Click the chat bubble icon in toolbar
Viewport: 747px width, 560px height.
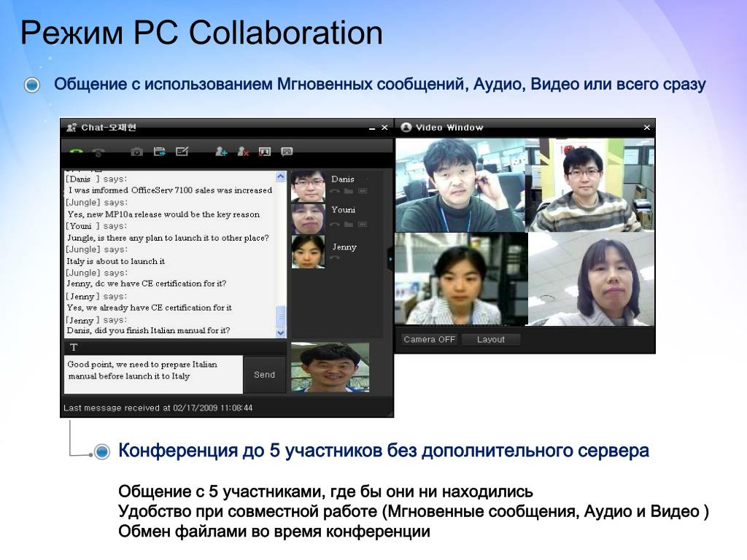click(x=287, y=152)
